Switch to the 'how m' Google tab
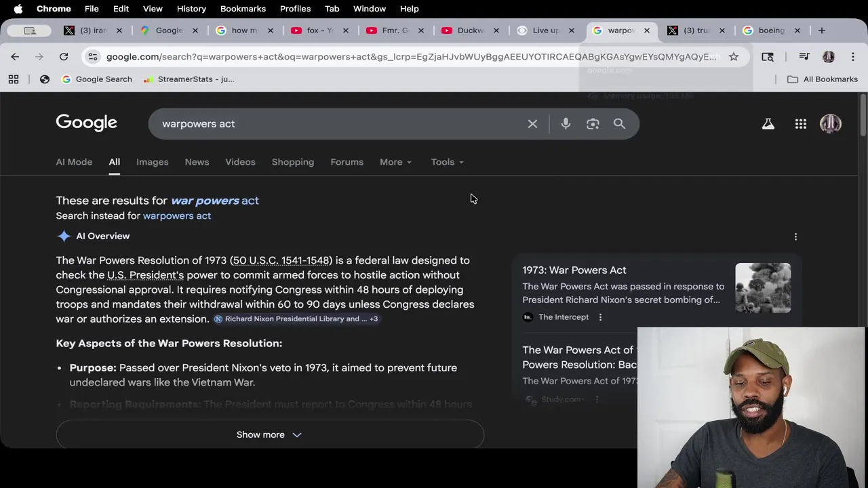 pyautogui.click(x=244, y=30)
